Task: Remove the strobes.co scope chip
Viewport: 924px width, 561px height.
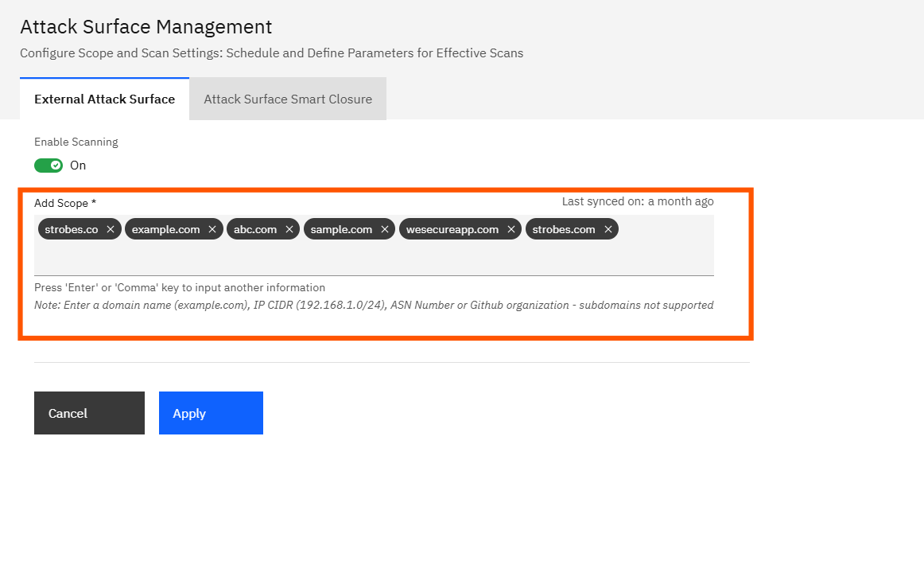Action: (111, 229)
